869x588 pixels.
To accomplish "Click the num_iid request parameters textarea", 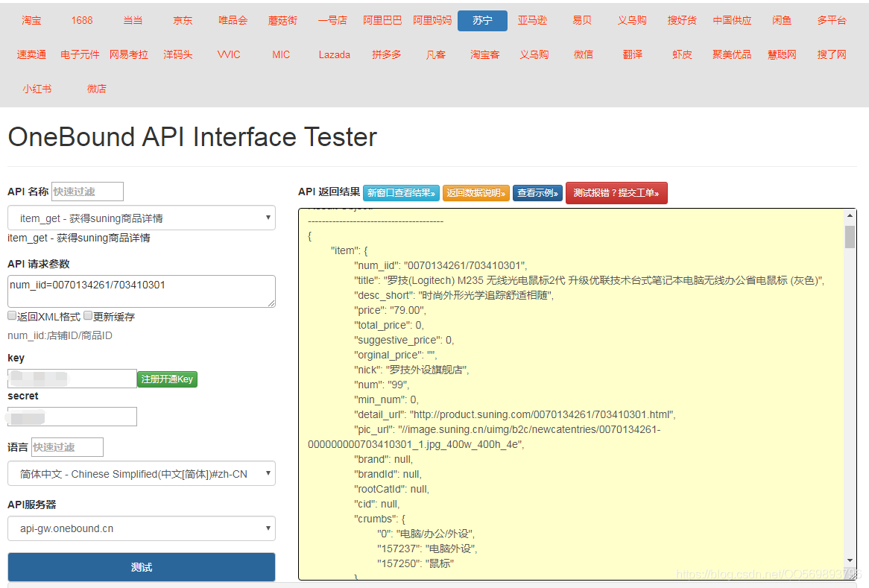I will pyautogui.click(x=142, y=291).
